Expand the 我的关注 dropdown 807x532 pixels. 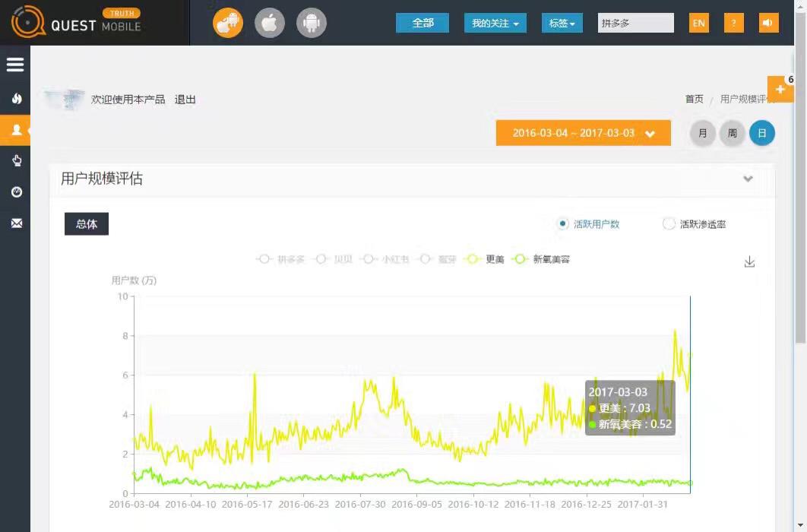[x=495, y=24]
